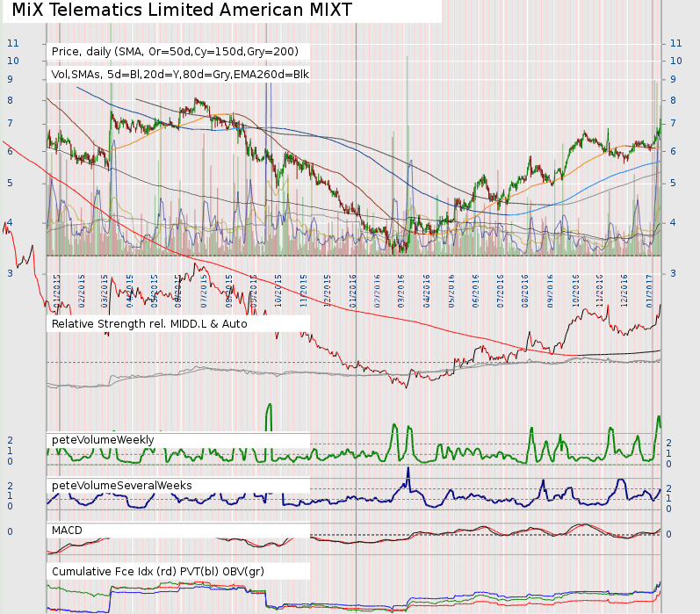The width and height of the screenshot is (700, 614).
Task: Click price value 3 on right axis
Action: (x=674, y=273)
